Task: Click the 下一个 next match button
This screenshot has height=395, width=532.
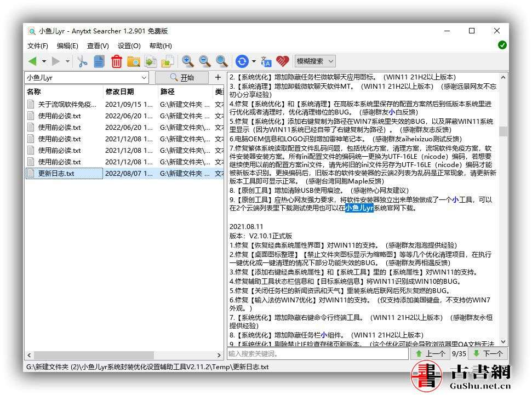Action: tap(488, 353)
